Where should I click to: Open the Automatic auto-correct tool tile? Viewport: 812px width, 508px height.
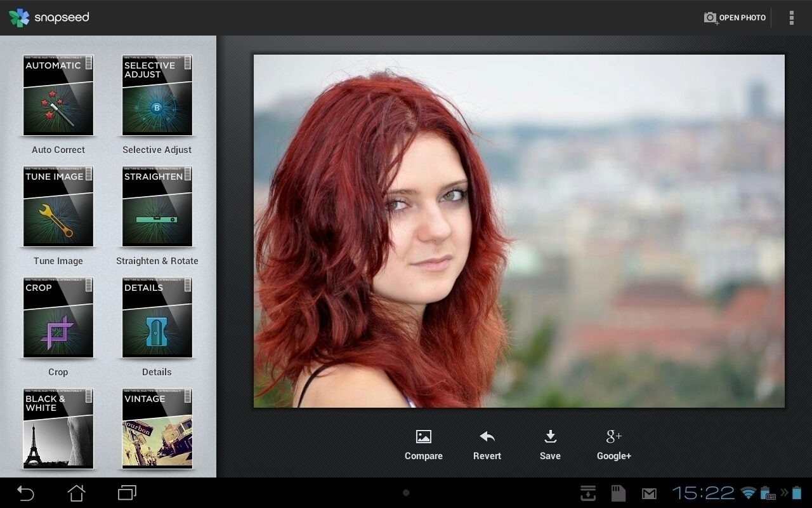click(58, 95)
